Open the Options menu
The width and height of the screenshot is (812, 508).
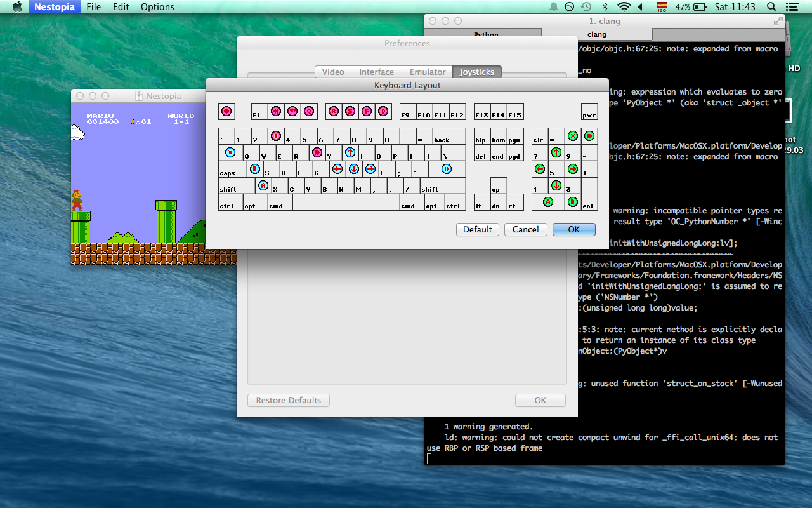(x=157, y=7)
